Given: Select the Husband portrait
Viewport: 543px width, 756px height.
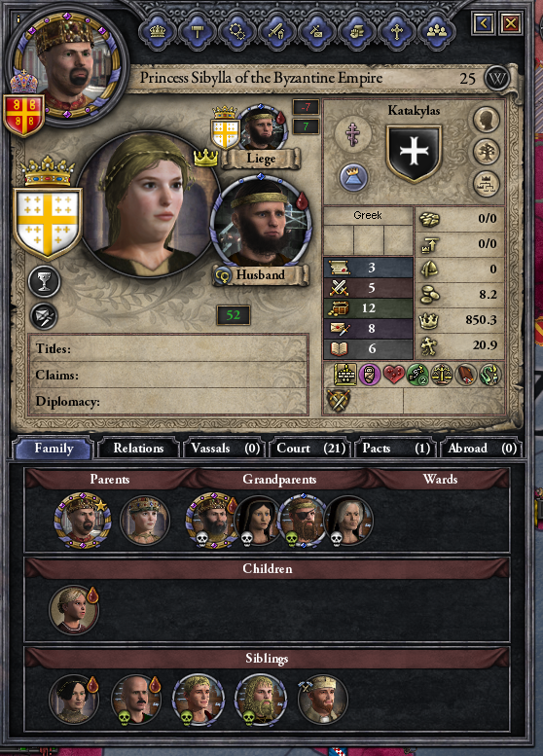Looking at the screenshot, I should [x=261, y=222].
